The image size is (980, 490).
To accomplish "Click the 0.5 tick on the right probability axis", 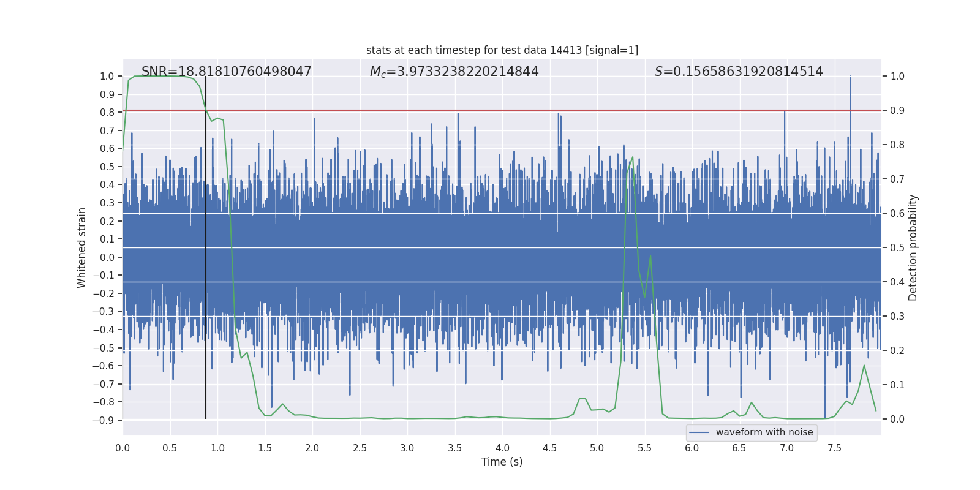I will (897, 247).
